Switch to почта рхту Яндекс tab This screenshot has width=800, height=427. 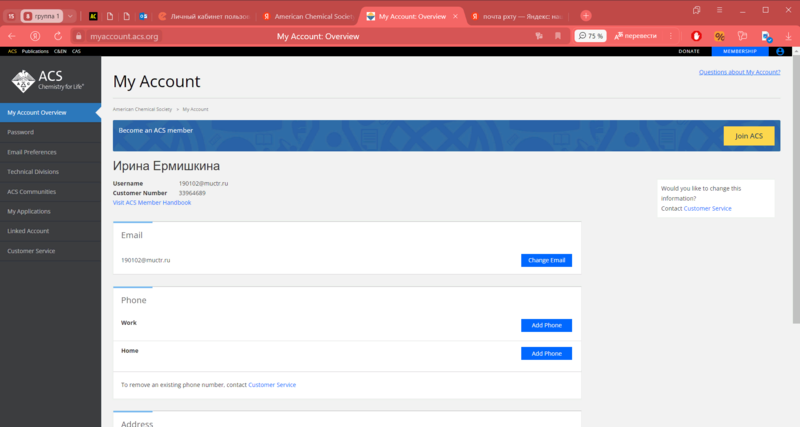[517, 16]
